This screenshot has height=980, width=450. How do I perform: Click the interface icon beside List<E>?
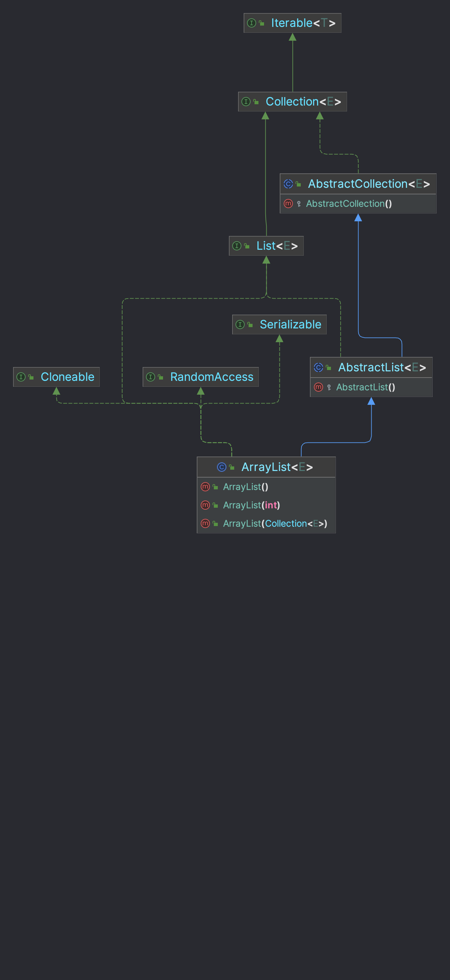pyautogui.click(x=237, y=246)
